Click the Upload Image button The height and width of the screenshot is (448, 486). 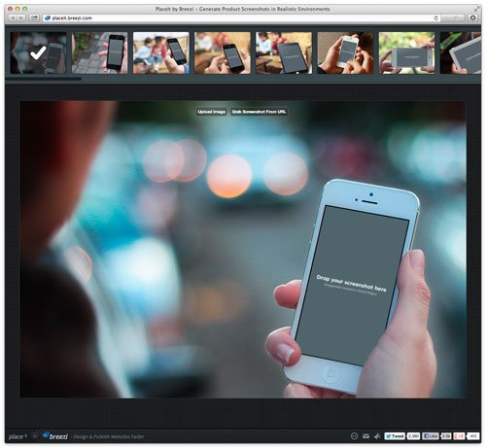[212, 112]
